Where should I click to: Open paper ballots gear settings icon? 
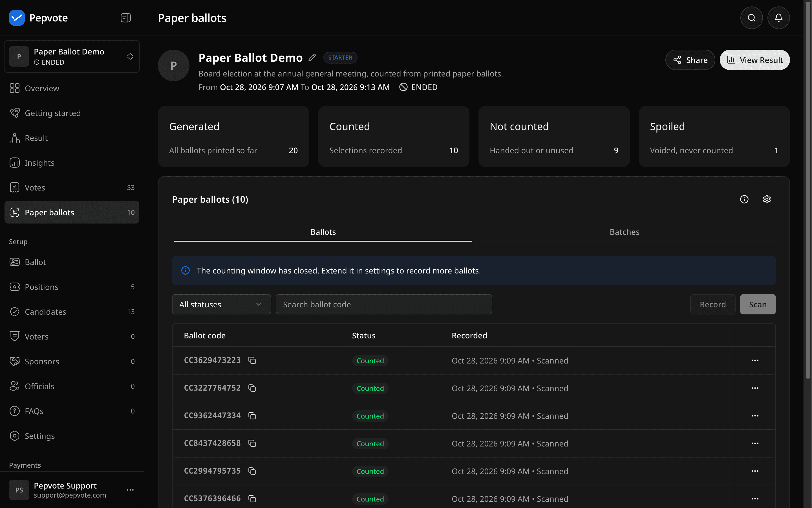(767, 199)
